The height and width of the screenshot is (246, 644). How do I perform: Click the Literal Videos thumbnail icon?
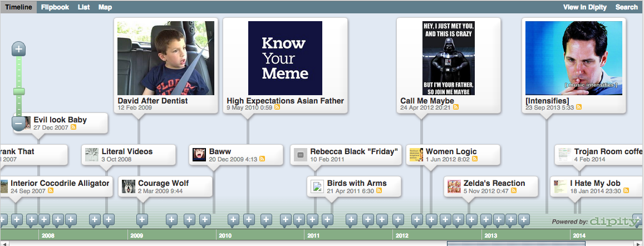coord(92,155)
